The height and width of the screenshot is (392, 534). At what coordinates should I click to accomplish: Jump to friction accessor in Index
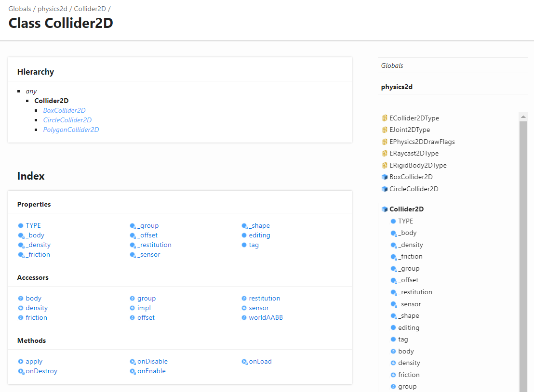point(37,317)
